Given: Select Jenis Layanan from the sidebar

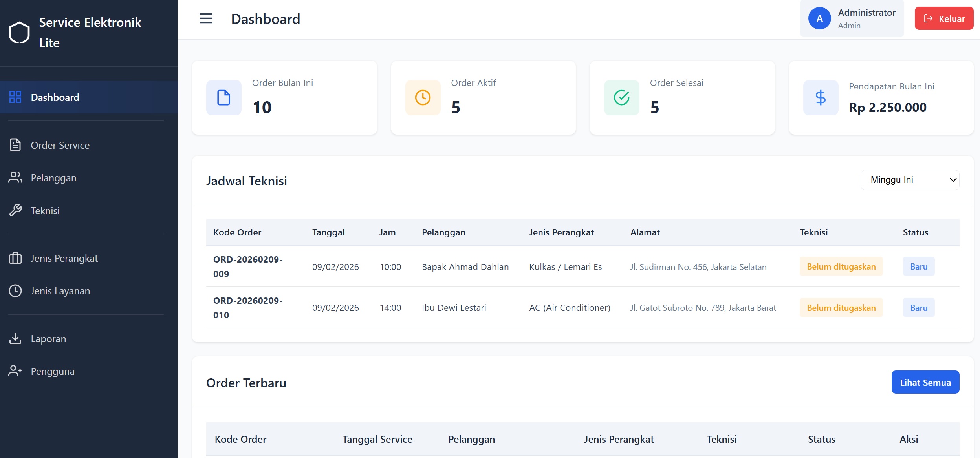Looking at the screenshot, I should (x=60, y=291).
